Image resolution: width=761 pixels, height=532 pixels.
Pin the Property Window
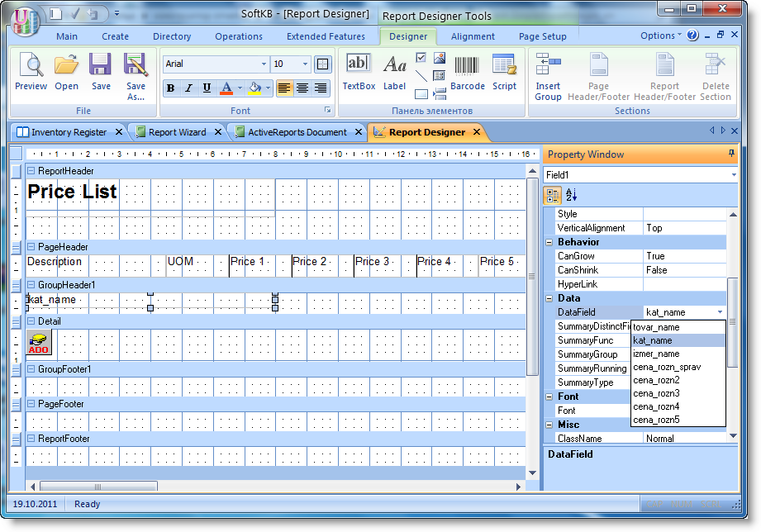pyautogui.click(x=731, y=154)
